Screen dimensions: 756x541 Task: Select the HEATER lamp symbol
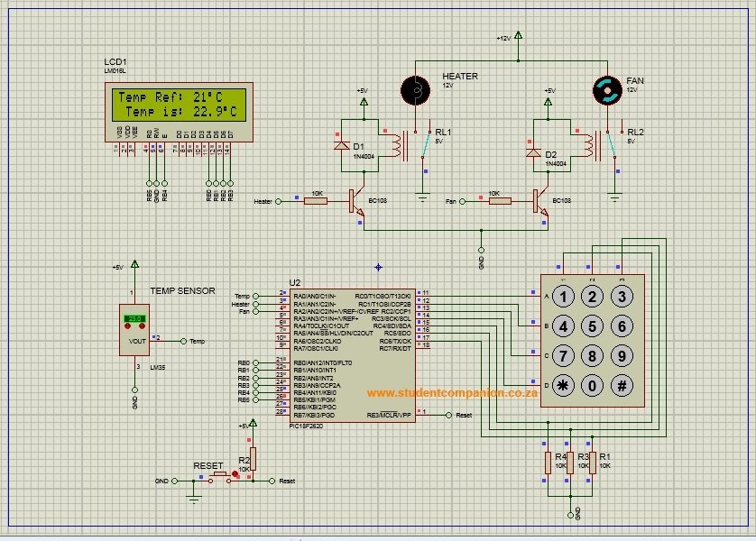coord(415,90)
